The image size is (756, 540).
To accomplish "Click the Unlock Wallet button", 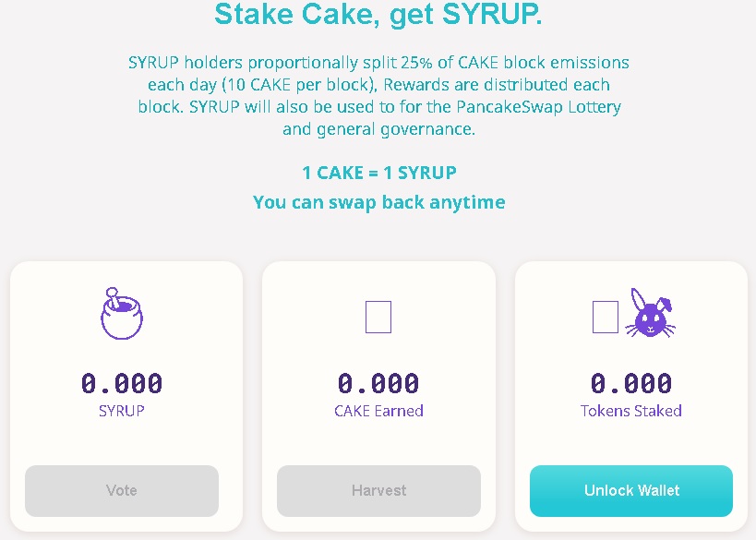I will pos(631,491).
